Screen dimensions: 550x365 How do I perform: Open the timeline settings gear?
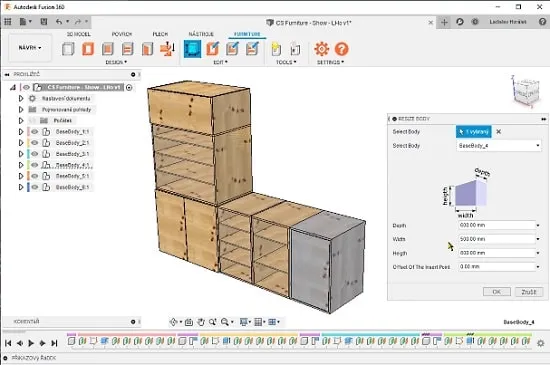[541, 343]
